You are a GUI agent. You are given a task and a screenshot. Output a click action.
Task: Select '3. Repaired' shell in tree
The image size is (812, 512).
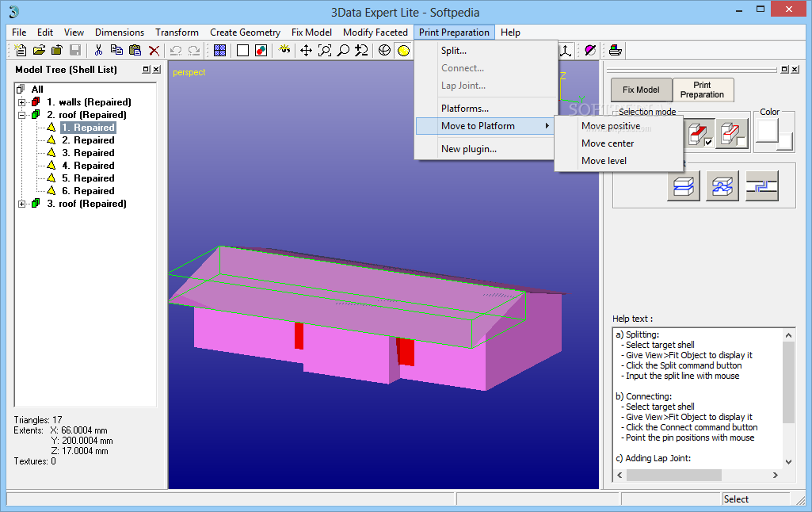coord(88,153)
